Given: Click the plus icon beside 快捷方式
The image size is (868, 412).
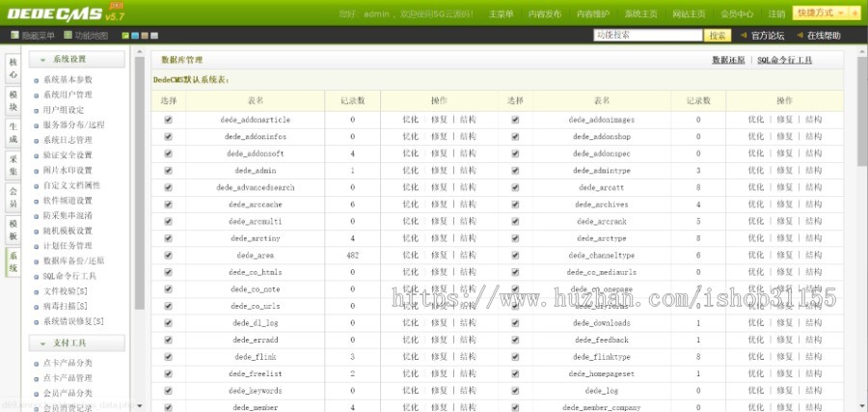Looking at the screenshot, I should coord(854,13).
